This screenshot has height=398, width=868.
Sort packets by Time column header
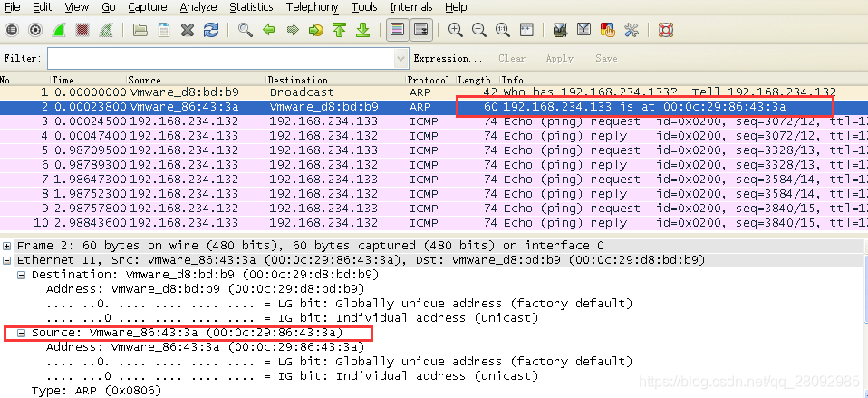pos(89,80)
